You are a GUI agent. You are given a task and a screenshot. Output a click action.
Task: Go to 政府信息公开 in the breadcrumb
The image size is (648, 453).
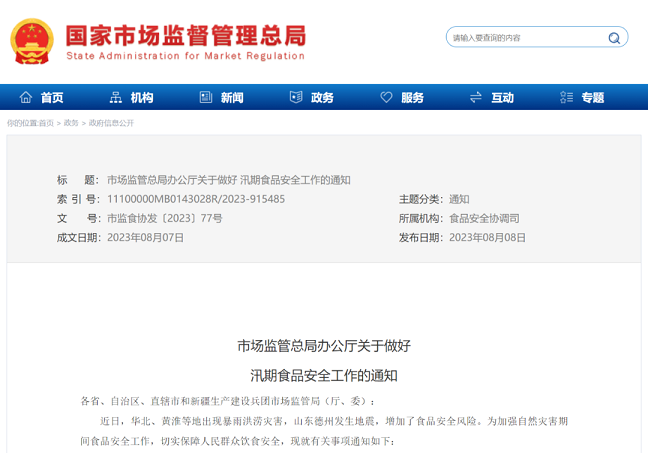click(x=111, y=123)
